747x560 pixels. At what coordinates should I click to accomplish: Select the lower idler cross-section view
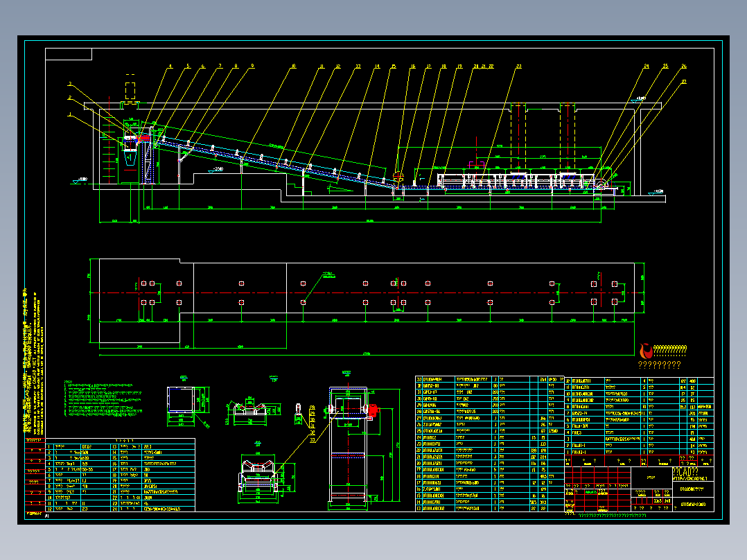pos(258,475)
